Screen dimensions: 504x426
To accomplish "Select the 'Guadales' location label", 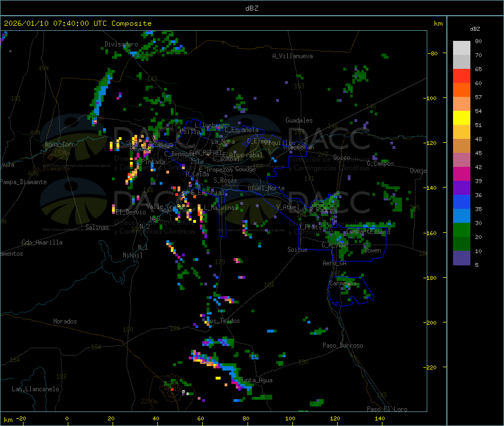I will pos(299,120).
